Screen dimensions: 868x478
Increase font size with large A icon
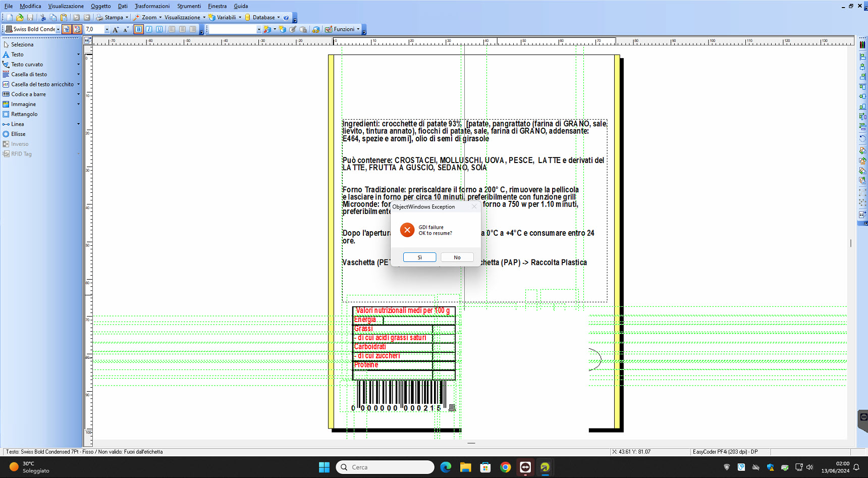[116, 29]
